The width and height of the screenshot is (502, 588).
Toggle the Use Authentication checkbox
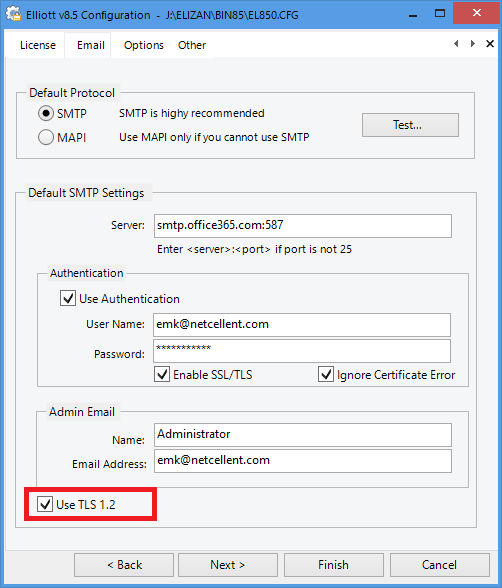click(68, 298)
